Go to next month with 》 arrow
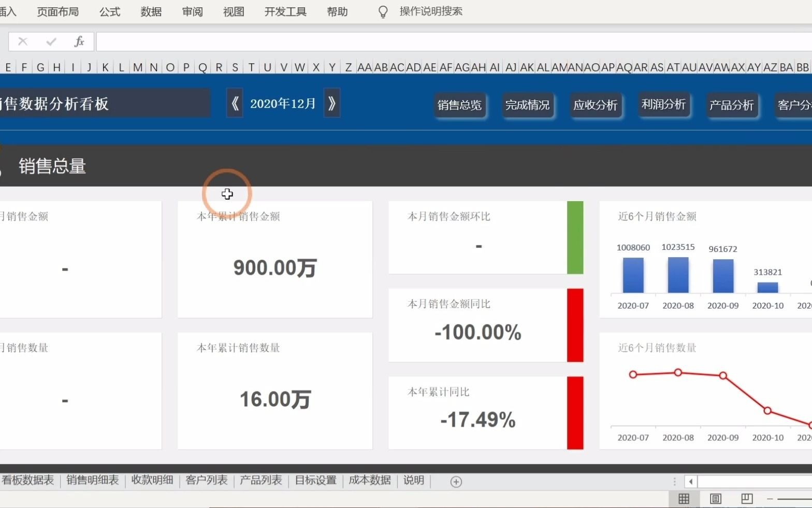812x508 pixels. [x=331, y=103]
